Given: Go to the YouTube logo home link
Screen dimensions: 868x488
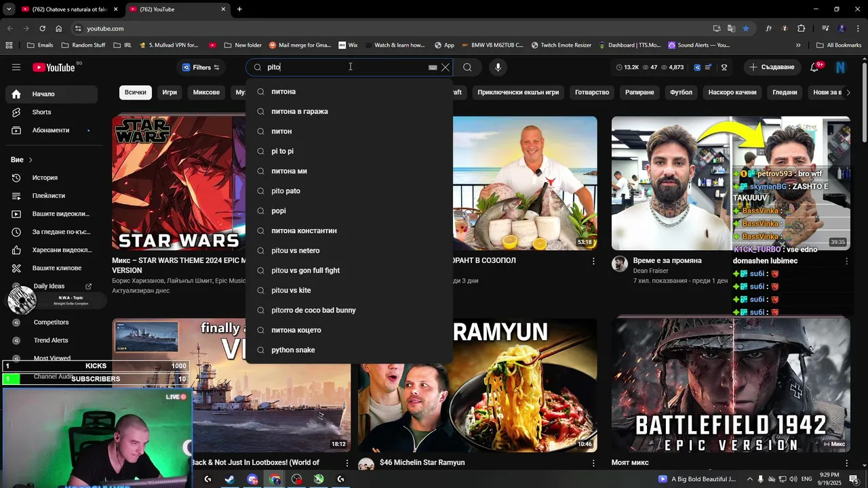Looking at the screenshot, I should (x=54, y=67).
